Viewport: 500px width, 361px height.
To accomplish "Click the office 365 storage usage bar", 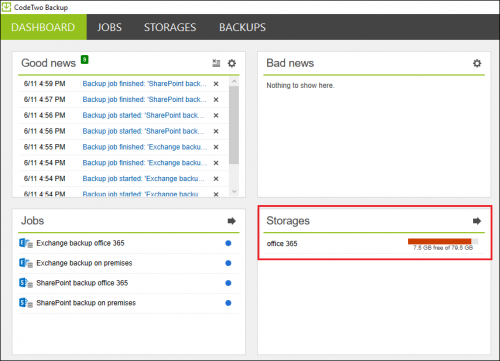I will pos(443,241).
